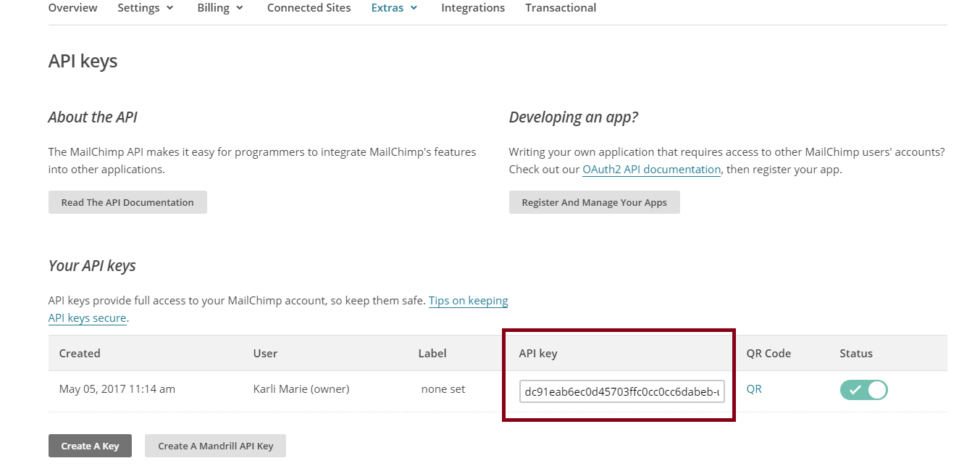Click Read The API Documentation button

point(127,202)
